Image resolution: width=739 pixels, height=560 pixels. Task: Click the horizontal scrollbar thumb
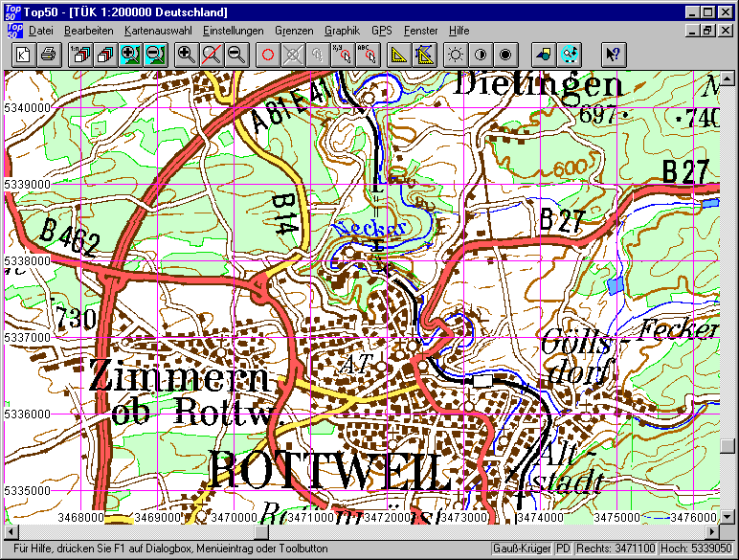click(x=261, y=531)
